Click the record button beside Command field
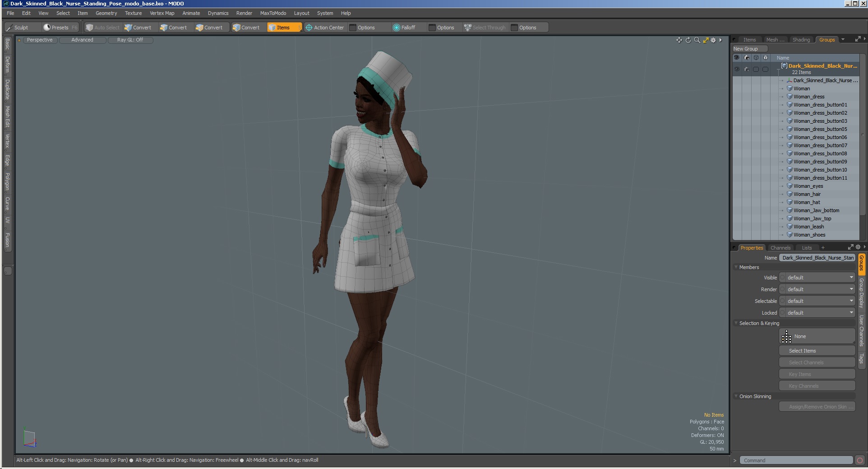Image resolution: width=868 pixels, height=469 pixels. tap(860, 460)
